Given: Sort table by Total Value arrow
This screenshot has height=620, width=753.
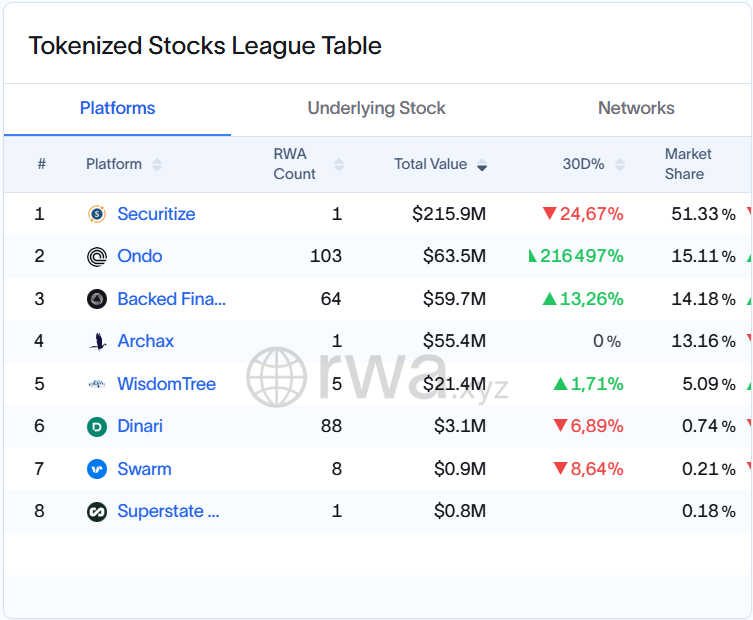Looking at the screenshot, I should tap(482, 166).
